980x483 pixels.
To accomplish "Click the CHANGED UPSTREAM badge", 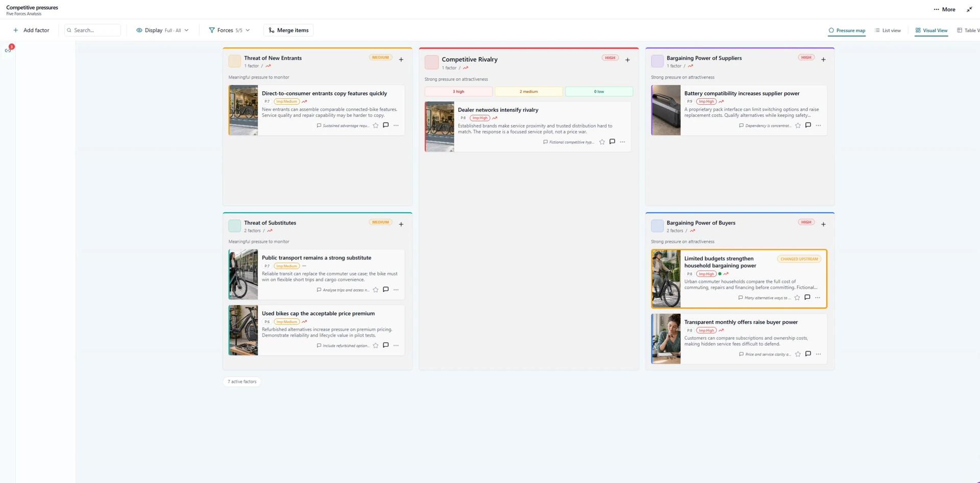I will 799,259.
